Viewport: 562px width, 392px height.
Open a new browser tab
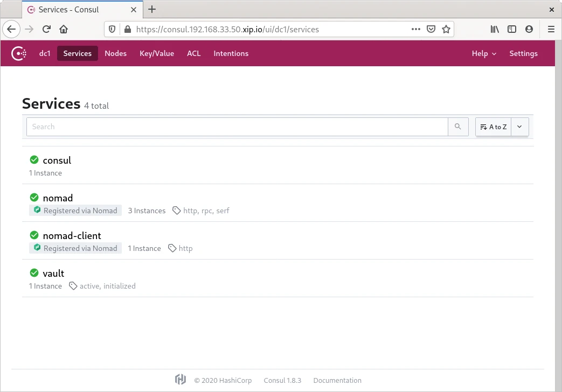click(x=152, y=9)
